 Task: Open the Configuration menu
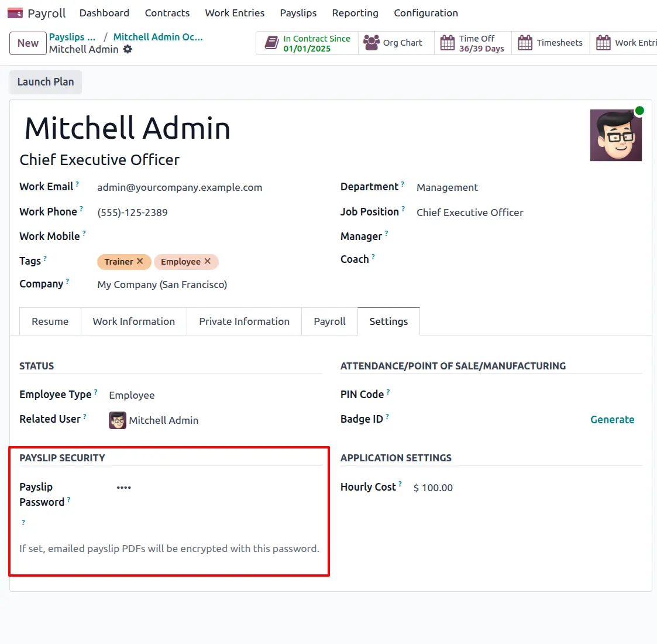pyautogui.click(x=425, y=13)
